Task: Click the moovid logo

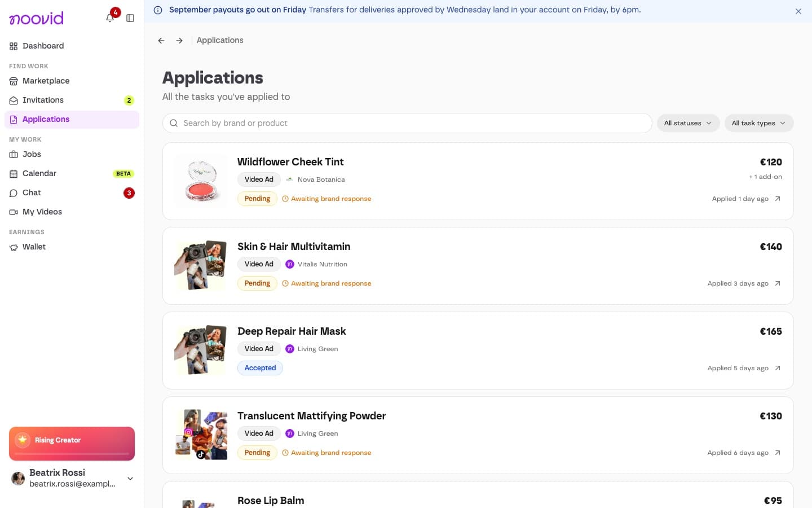Action: pyautogui.click(x=37, y=18)
